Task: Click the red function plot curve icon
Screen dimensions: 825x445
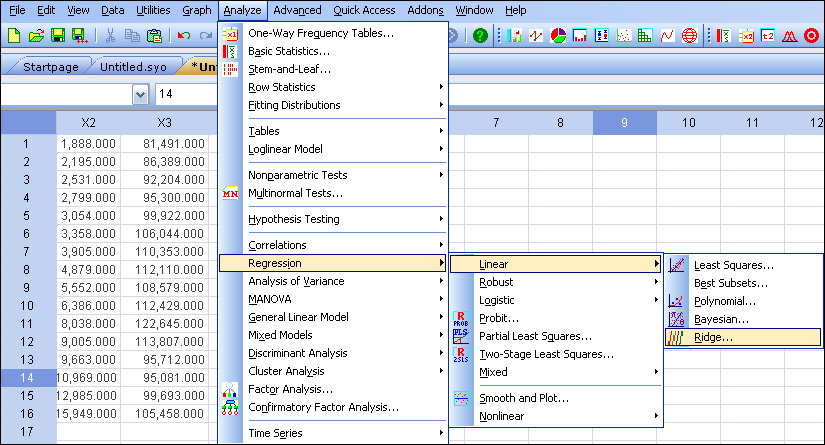Action: tap(667, 36)
